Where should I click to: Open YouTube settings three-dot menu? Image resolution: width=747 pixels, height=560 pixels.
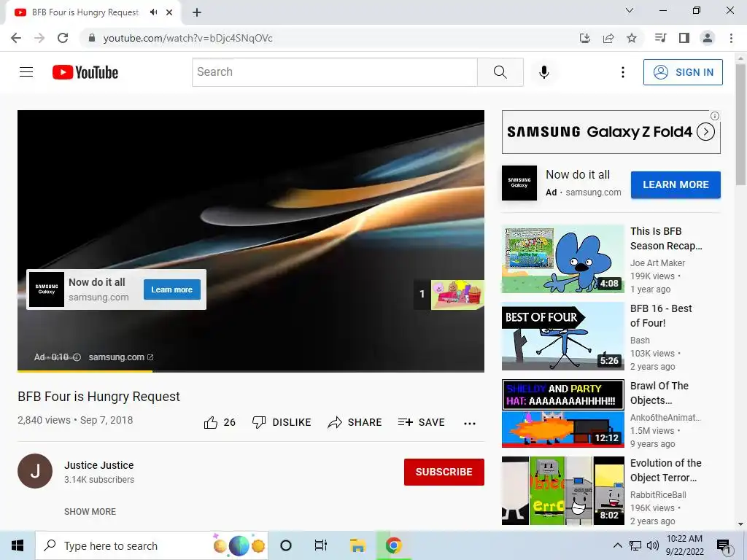pyautogui.click(x=623, y=72)
